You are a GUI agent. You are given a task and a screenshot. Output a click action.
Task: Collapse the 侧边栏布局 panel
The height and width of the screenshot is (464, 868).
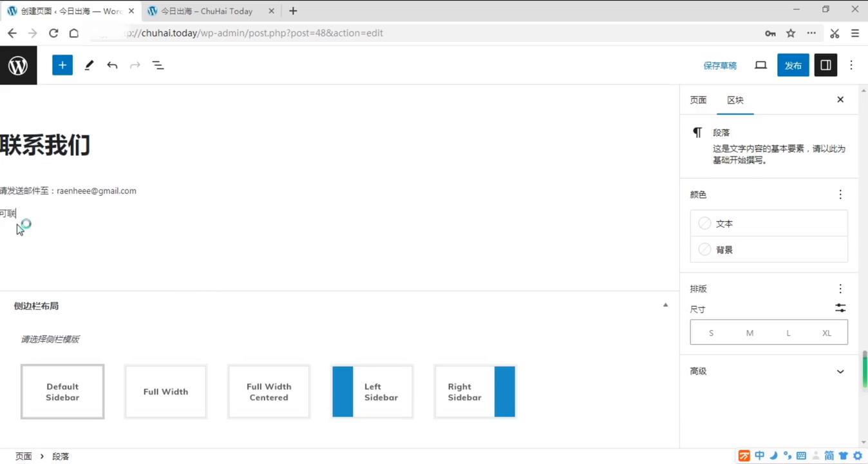pyautogui.click(x=665, y=305)
